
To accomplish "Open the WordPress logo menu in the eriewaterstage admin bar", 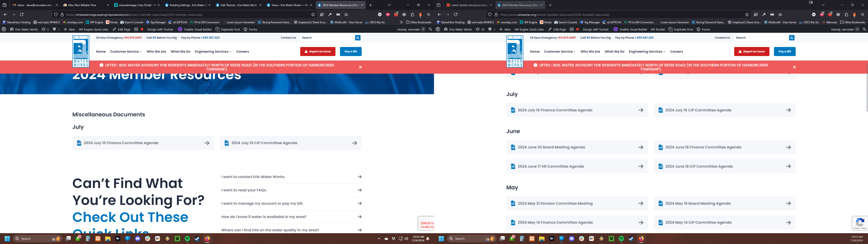I will 4,29.
